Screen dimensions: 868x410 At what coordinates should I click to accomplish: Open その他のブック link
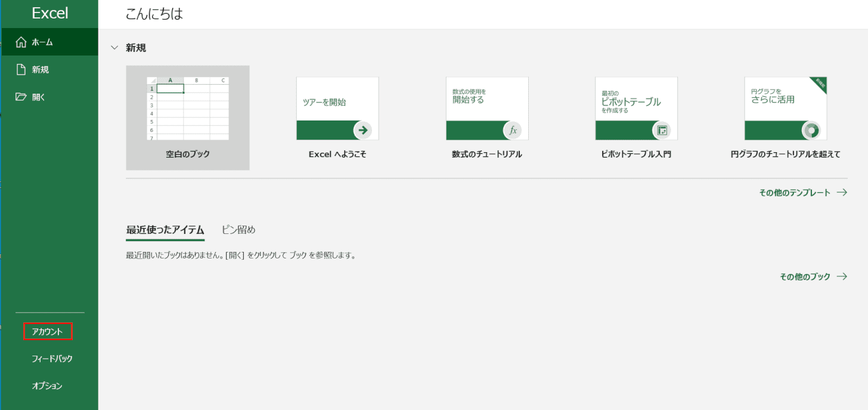coord(813,277)
